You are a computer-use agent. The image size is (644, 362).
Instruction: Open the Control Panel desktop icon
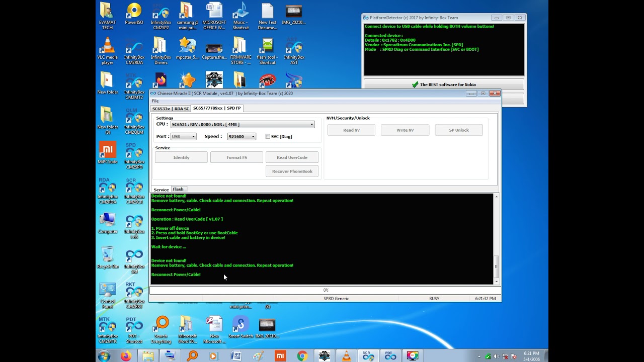pos(107,295)
